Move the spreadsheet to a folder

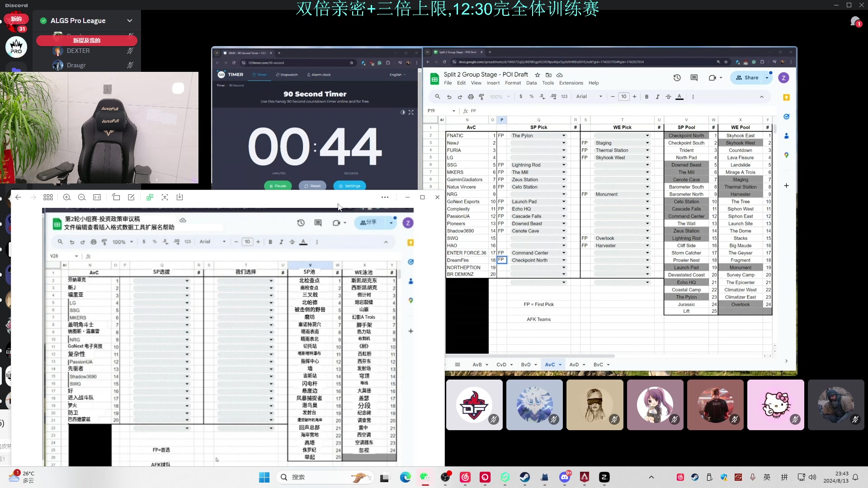[x=548, y=75]
